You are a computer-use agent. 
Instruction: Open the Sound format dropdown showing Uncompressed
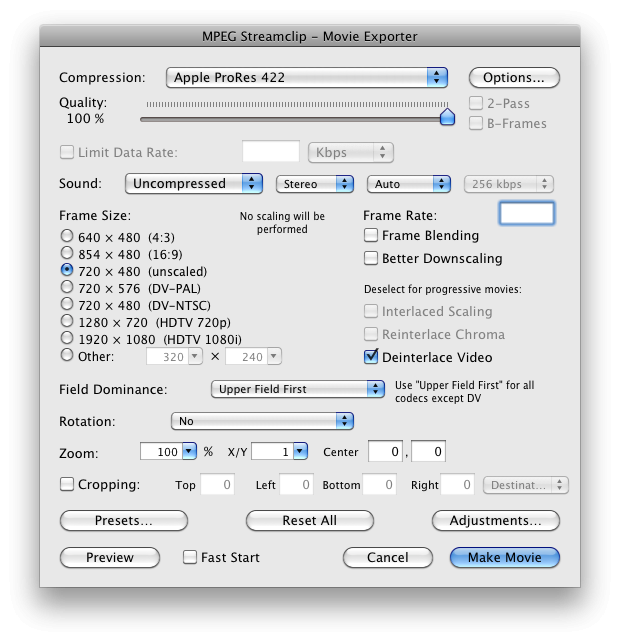pyautogui.click(x=194, y=183)
